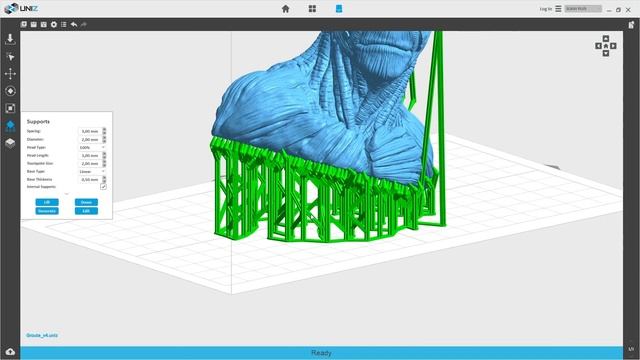This screenshot has width=640, height=360.
Task: Collapse the Supports panel with small chevron
Action: point(67,194)
